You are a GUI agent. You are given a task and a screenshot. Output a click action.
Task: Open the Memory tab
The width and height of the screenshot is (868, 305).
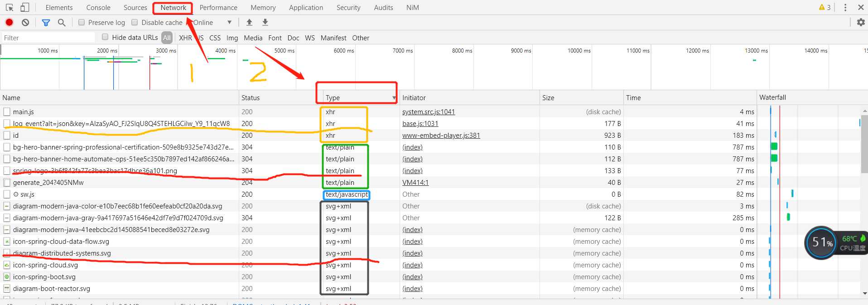coord(263,7)
